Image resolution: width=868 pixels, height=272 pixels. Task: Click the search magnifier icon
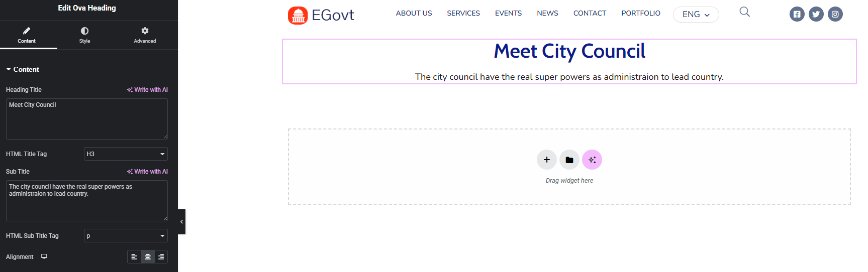point(744,12)
